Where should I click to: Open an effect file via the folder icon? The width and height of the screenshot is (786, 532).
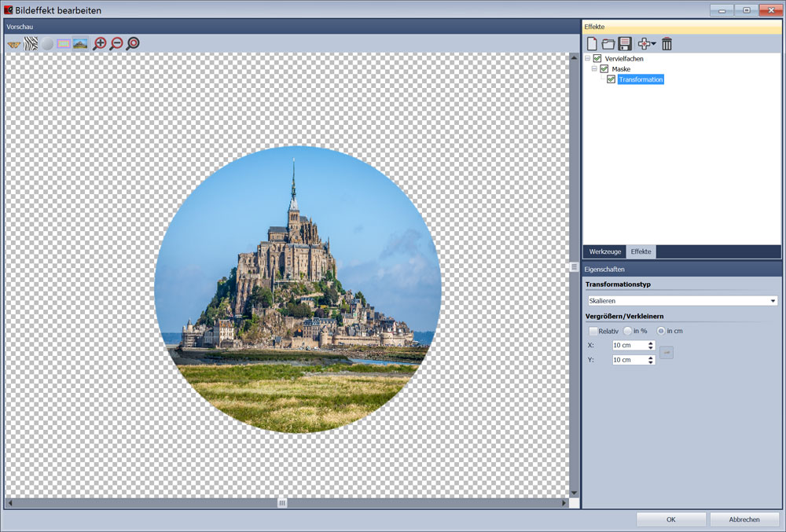tap(608, 44)
